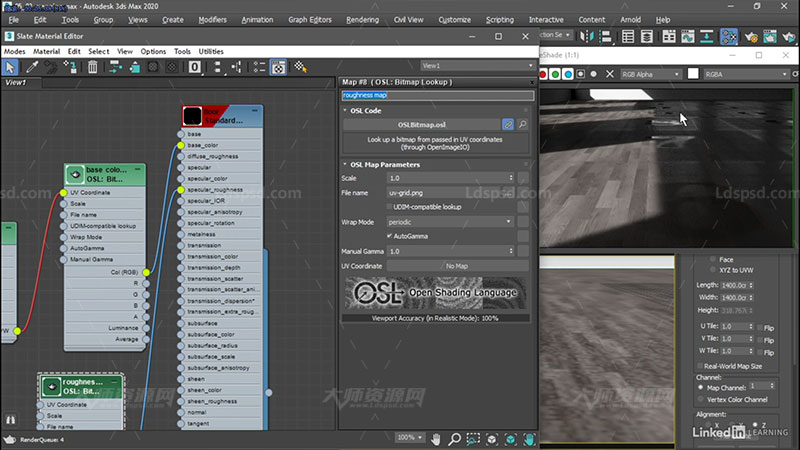The height and width of the screenshot is (450, 800).
Task: Click Hide Unused Nodeslots icon
Action: click(135, 67)
